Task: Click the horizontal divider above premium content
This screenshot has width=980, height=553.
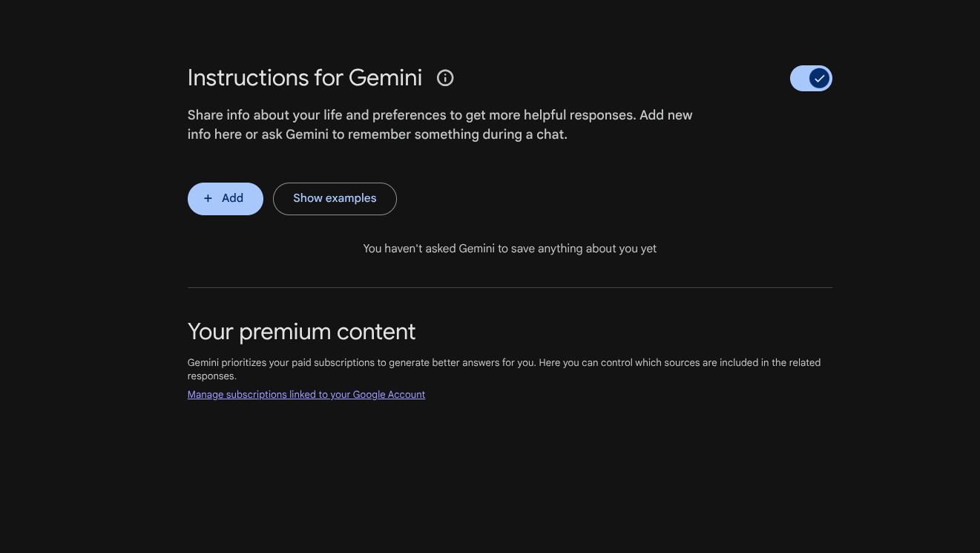Action: pyautogui.click(x=510, y=287)
